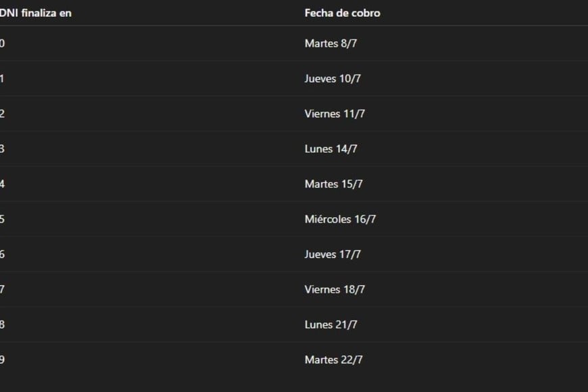Viewport: 588px width, 392px height.
Task: Select DNI ending digit 5 cell
Action: [3, 219]
